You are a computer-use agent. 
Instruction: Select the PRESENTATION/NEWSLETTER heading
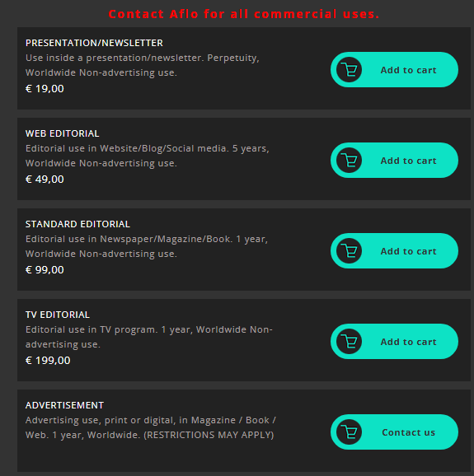point(94,43)
